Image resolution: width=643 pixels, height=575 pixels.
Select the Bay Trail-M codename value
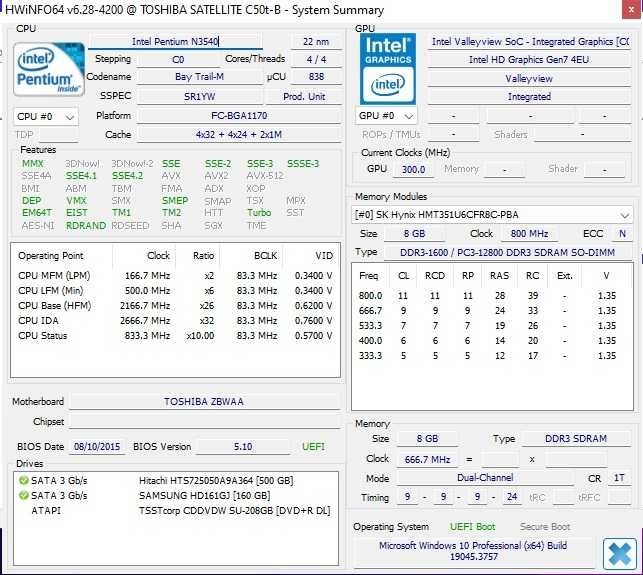coord(199,77)
